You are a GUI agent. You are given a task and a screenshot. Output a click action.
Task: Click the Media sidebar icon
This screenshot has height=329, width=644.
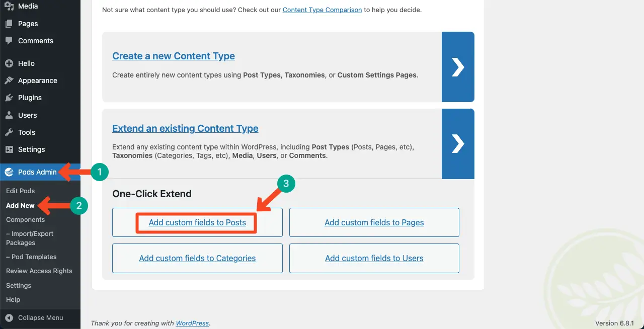(x=9, y=6)
